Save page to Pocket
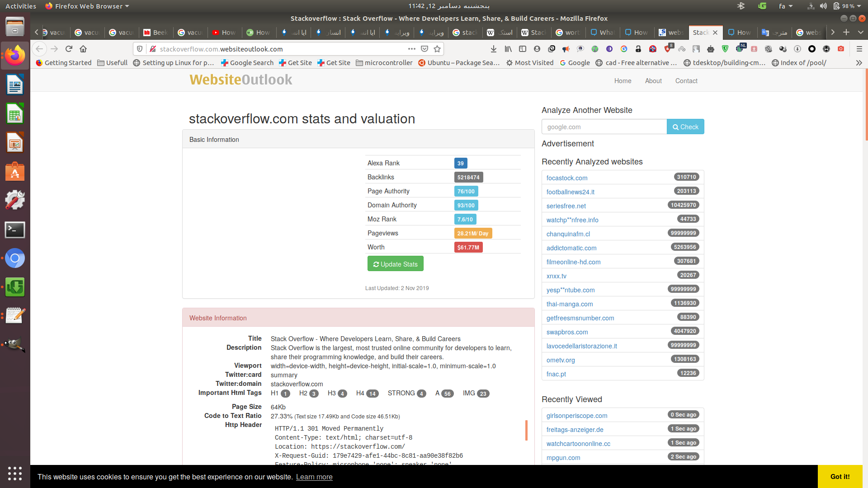 tap(425, 49)
